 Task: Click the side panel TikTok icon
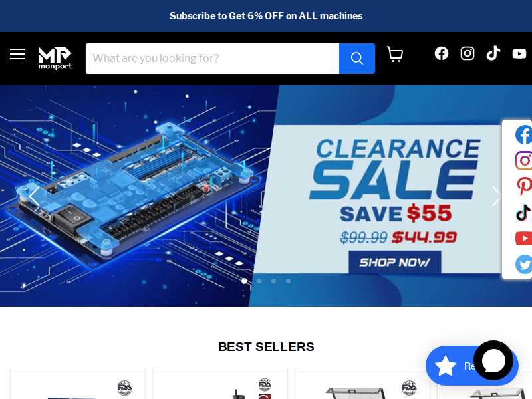pyautogui.click(x=524, y=212)
